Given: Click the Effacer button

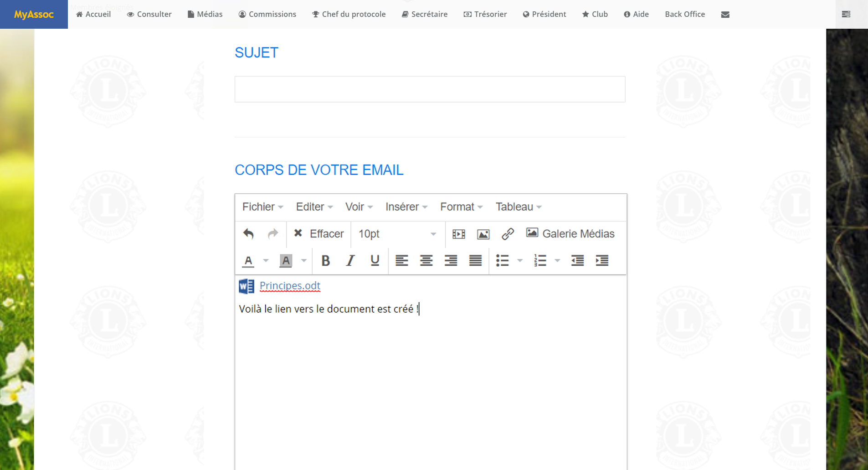Looking at the screenshot, I should click(x=318, y=234).
